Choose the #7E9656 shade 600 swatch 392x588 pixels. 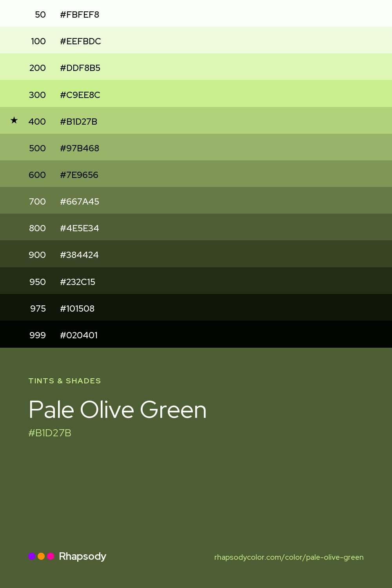click(x=196, y=174)
